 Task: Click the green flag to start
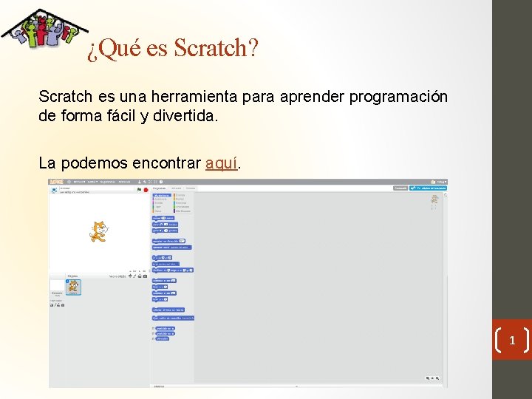tap(139, 189)
